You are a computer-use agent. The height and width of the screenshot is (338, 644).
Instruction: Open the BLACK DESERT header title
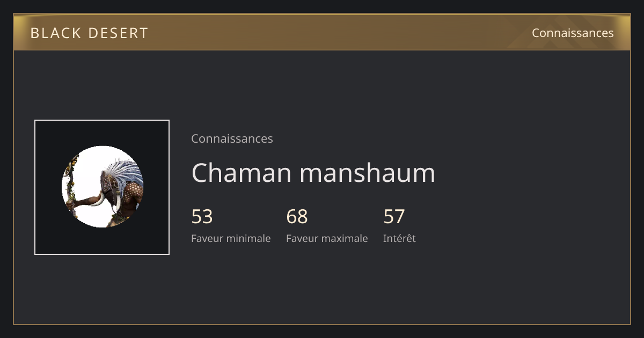(x=89, y=33)
